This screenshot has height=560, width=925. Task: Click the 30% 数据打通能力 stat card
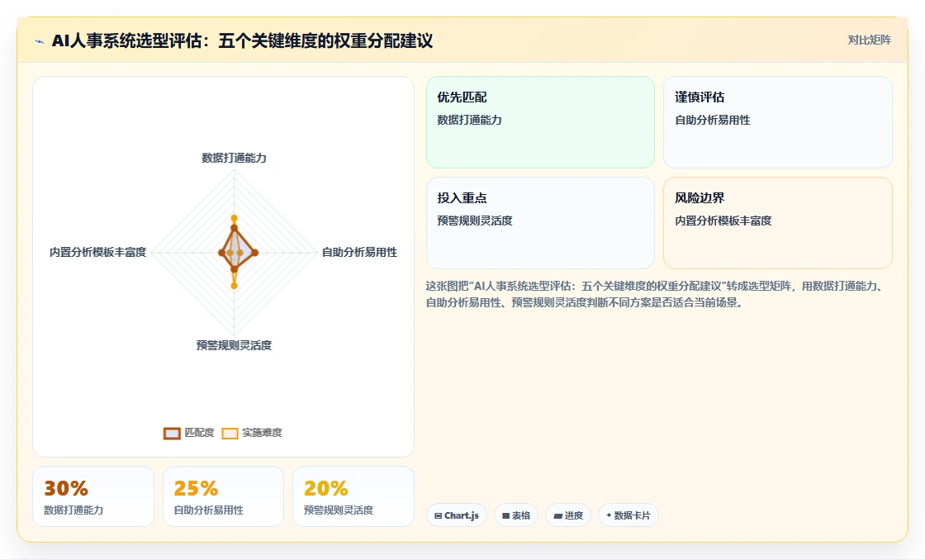[93, 496]
